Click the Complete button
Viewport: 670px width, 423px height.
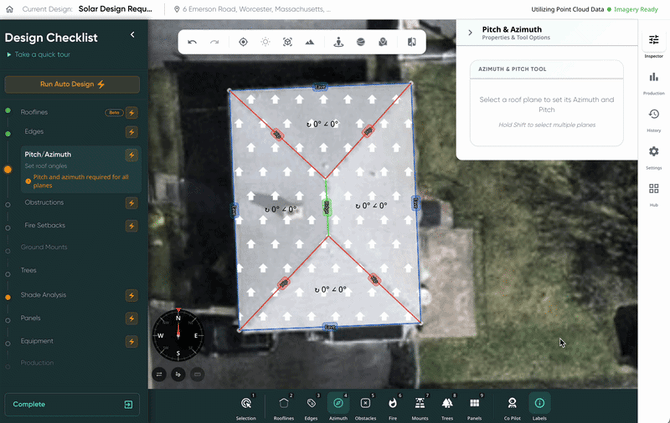click(72, 404)
